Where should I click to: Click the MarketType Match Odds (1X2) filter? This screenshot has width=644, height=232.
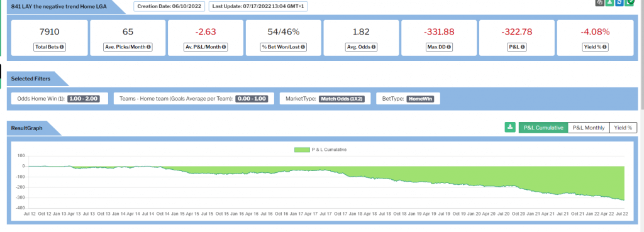click(x=325, y=99)
